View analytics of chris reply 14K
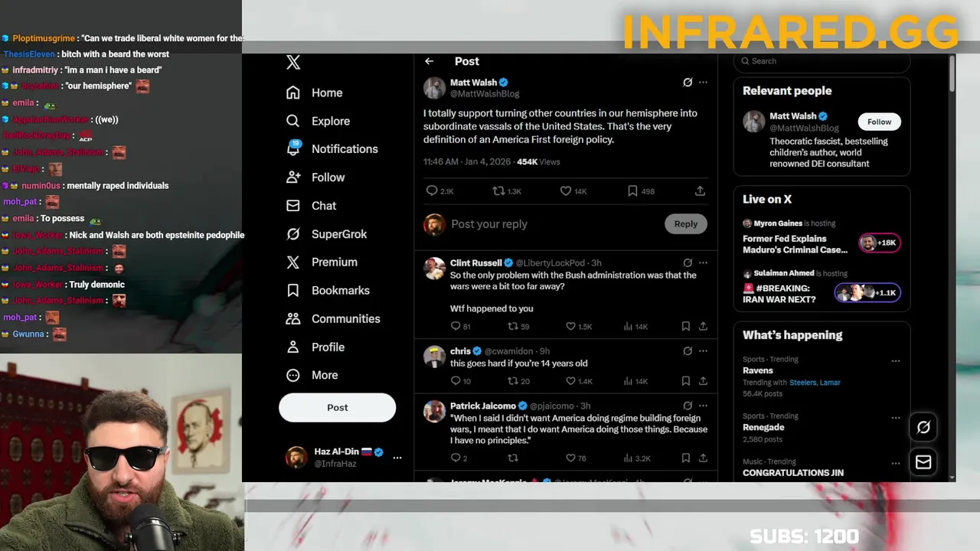This screenshot has width=980, height=551. coord(635,381)
